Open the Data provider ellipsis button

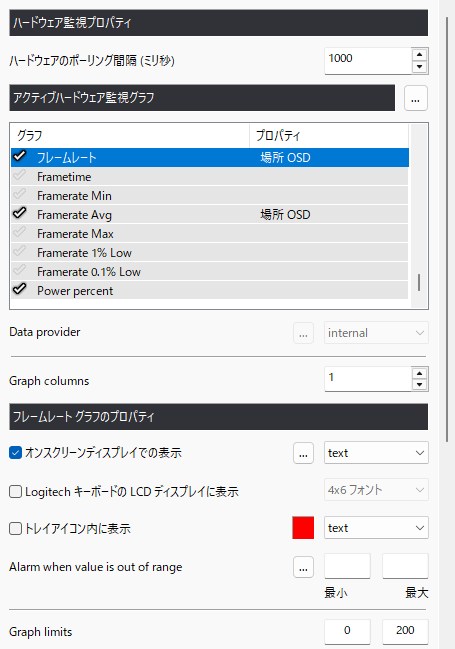[303, 333]
